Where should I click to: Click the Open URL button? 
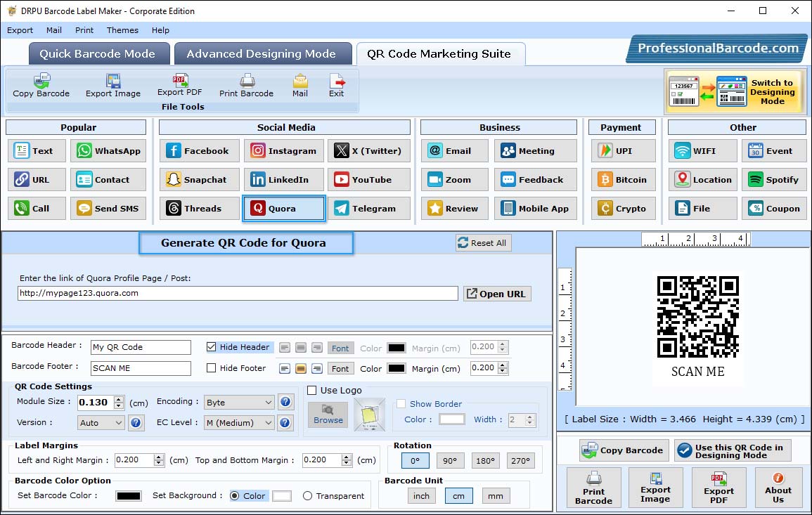[497, 294]
